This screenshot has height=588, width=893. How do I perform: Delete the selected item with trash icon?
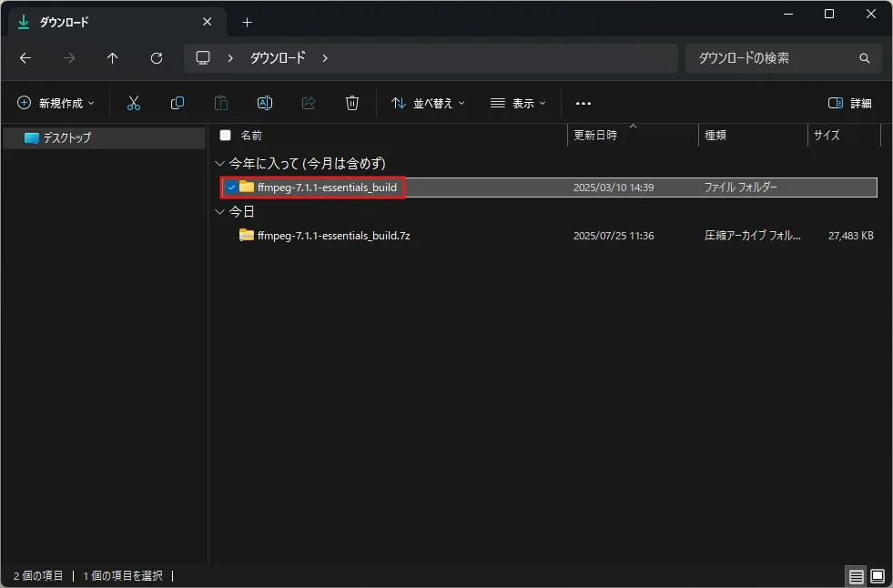tap(352, 103)
